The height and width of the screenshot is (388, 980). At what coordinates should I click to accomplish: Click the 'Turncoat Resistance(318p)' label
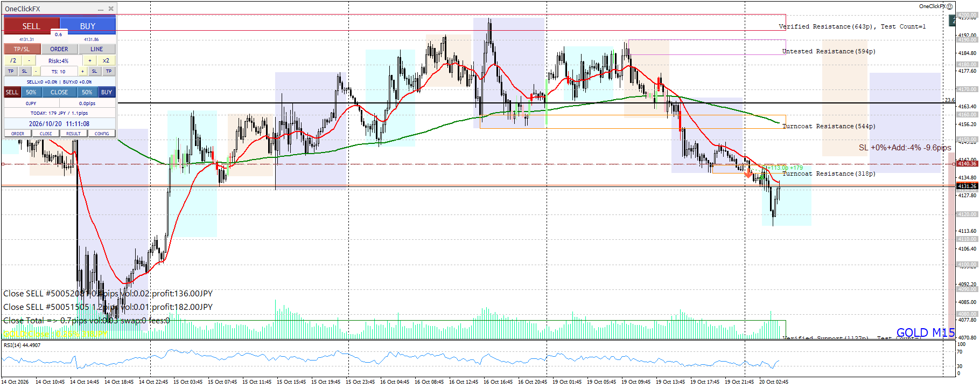(829, 174)
